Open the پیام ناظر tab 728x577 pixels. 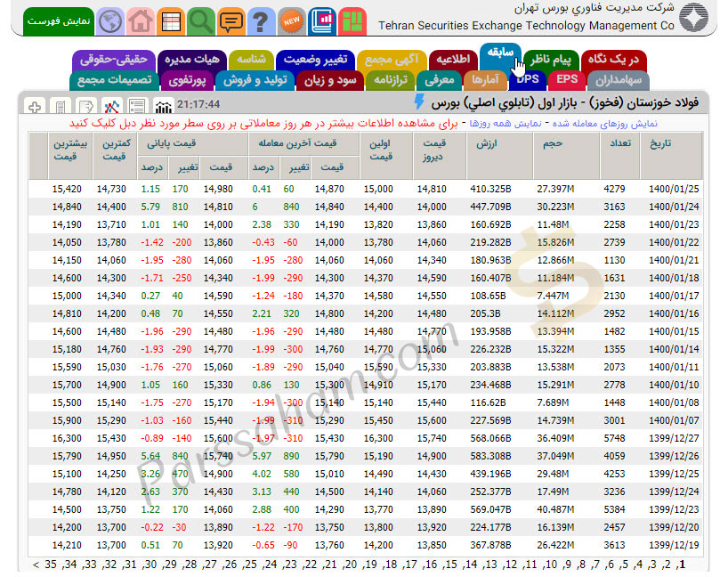point(551,60)
